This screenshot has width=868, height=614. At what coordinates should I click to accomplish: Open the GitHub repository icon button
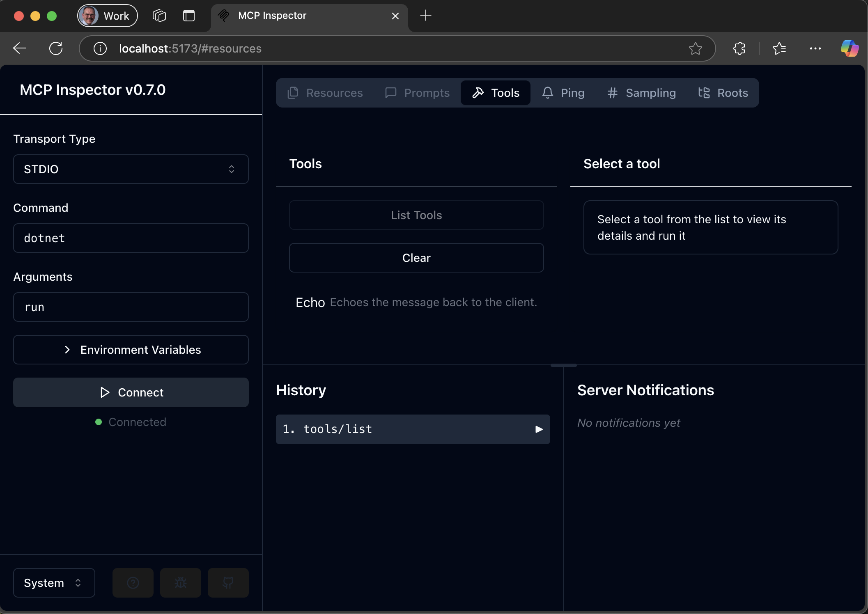point(228,583)
